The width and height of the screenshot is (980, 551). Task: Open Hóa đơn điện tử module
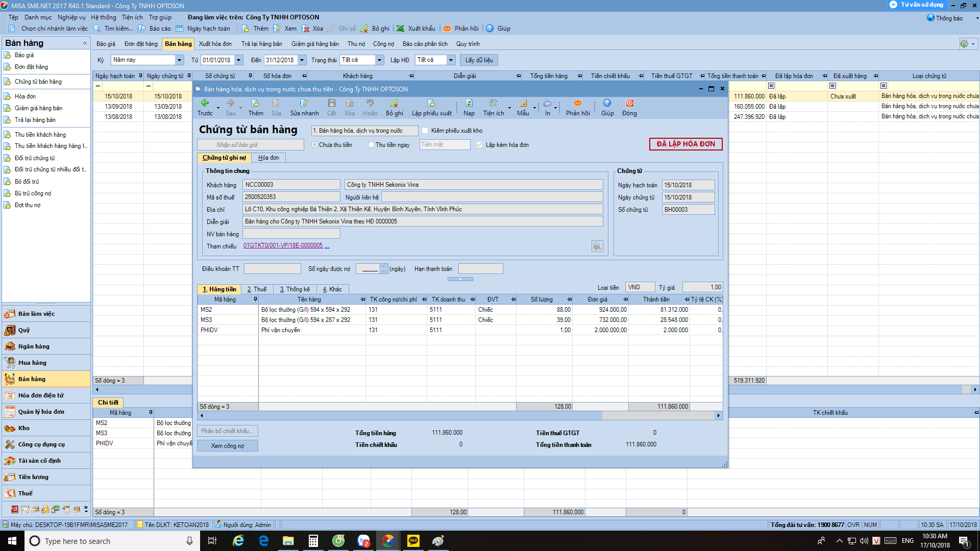[46, 395]
